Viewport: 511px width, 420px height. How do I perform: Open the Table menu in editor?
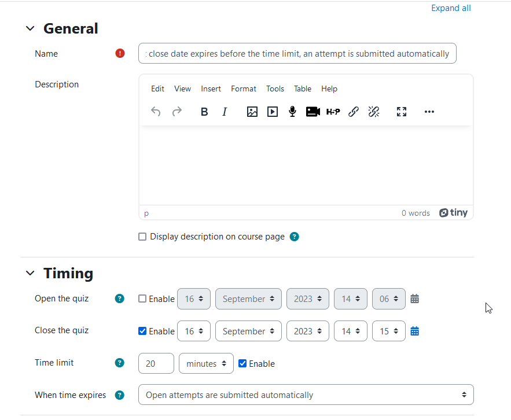(303, 89)
